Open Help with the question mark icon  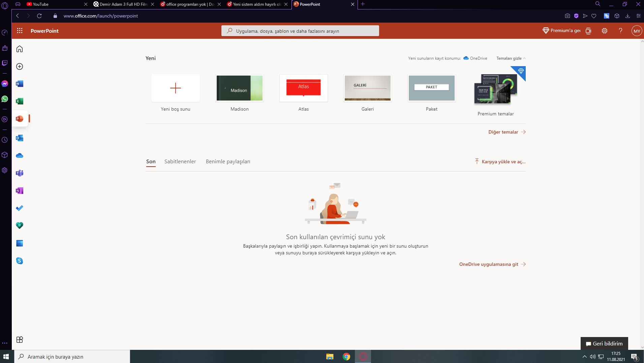pos(620,31)
